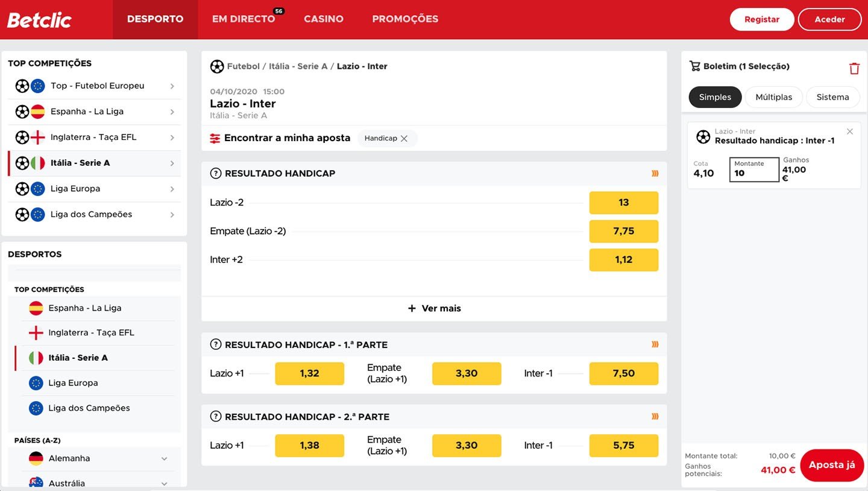The width and height of the screenshot is (868, 491).
Task: Click the boost icon on RESULTADO HANDICAP - 1.ª PARTE
Action: click(x=655, y=344)
